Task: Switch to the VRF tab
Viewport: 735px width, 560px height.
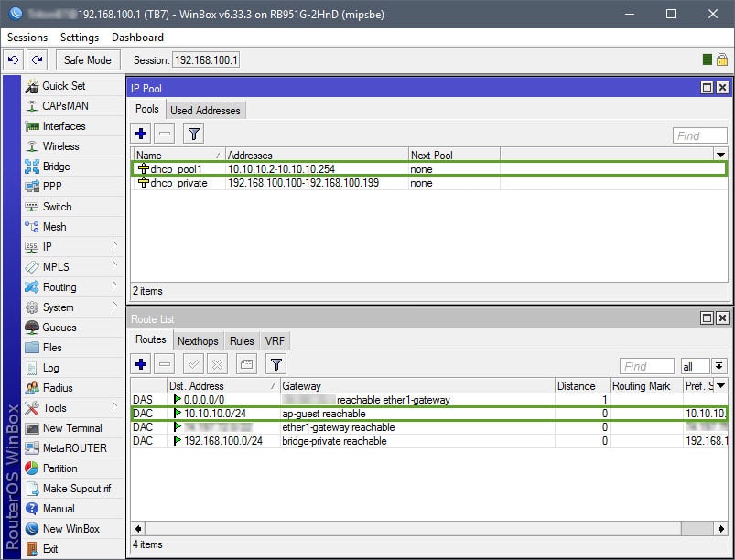Action: (x=275, y=341)
